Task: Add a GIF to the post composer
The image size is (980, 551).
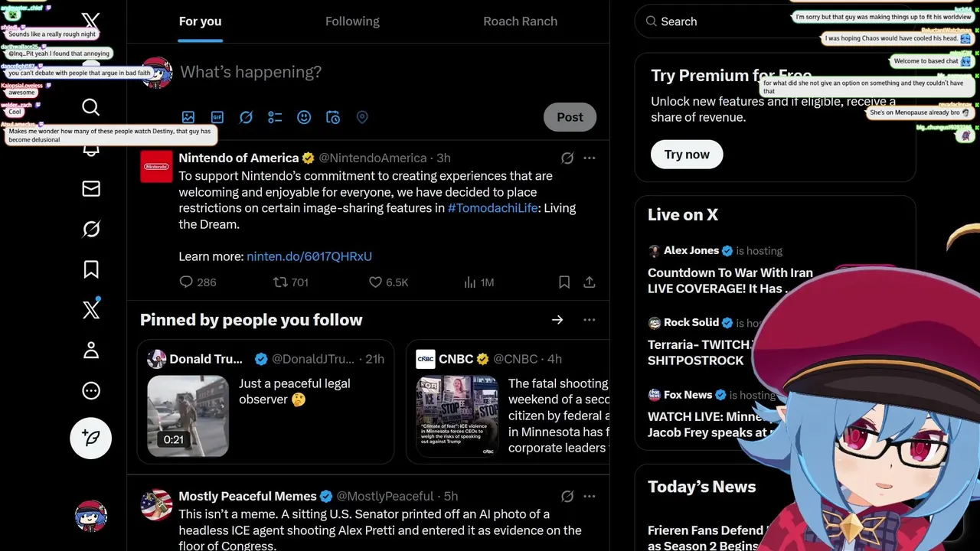Action: pyautogui.click(x=217, y=117)
